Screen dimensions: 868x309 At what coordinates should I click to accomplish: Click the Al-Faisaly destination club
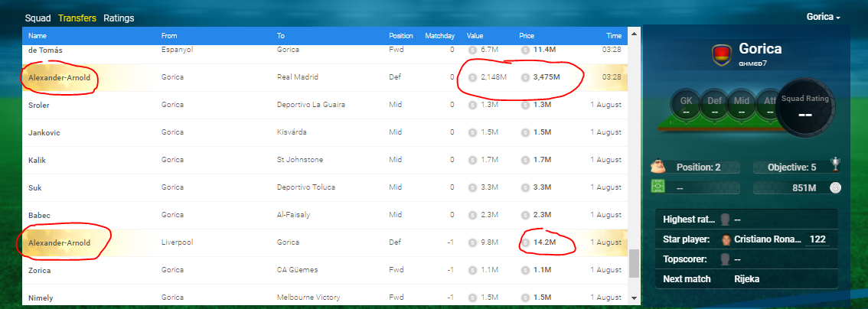[x=293, y=215]
